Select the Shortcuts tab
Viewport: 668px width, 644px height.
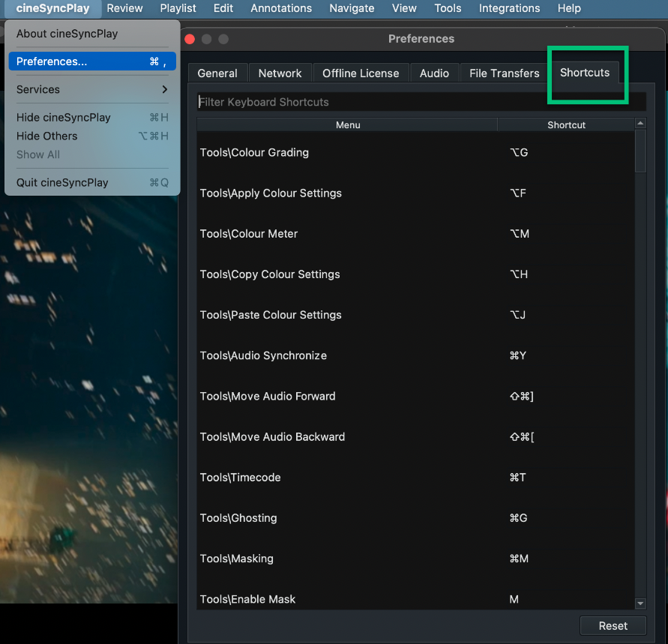pyautogui.click(x=585, y=73)
